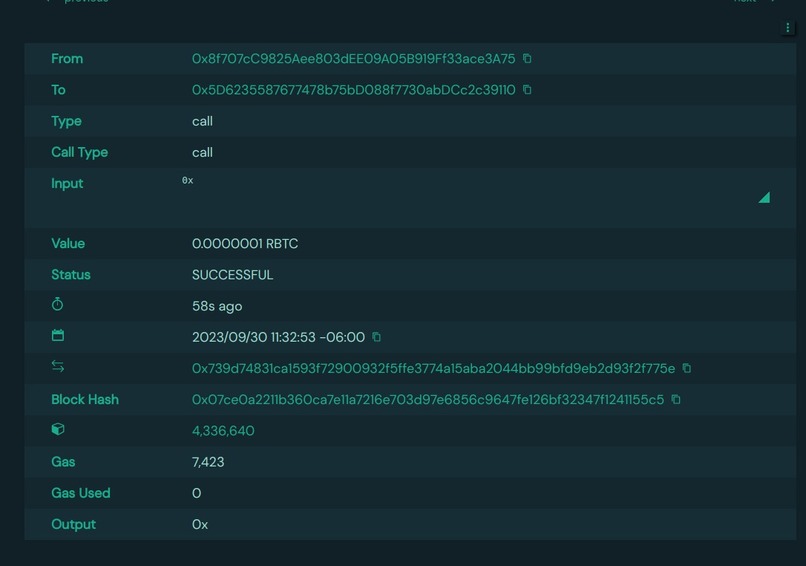Open To address 0x5D6235587…
806x566 pixels.
coord(353,90)
